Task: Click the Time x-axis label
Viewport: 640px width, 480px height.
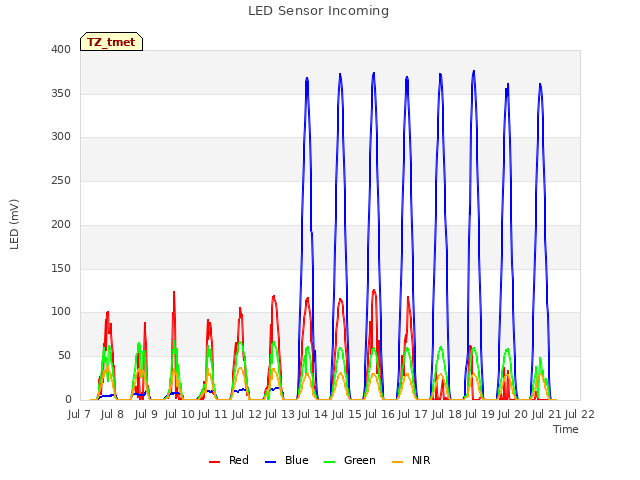Action: coord(566,429)
